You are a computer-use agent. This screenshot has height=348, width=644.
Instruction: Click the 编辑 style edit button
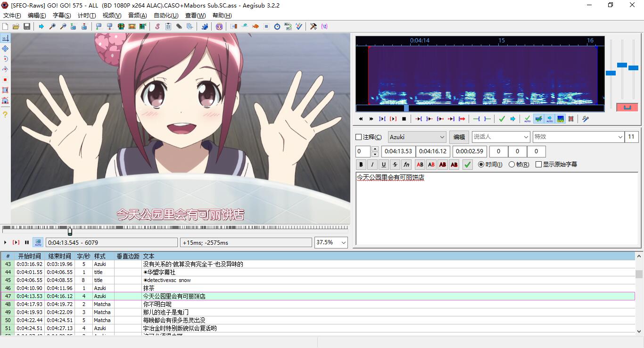[x=459, y=137]
